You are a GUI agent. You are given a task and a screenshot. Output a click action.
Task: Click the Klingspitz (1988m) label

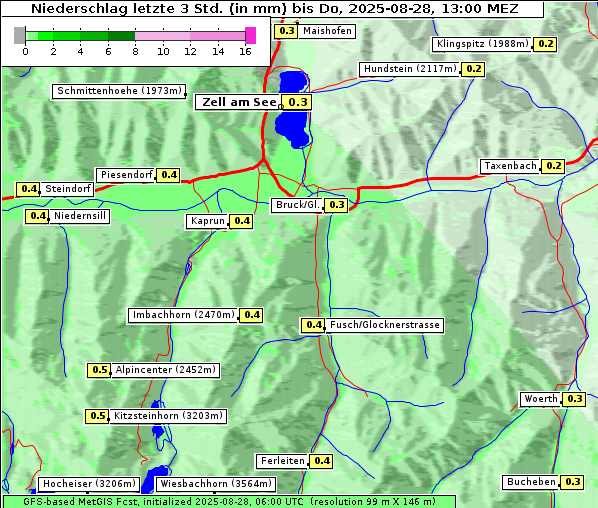(x=482, y=44)
